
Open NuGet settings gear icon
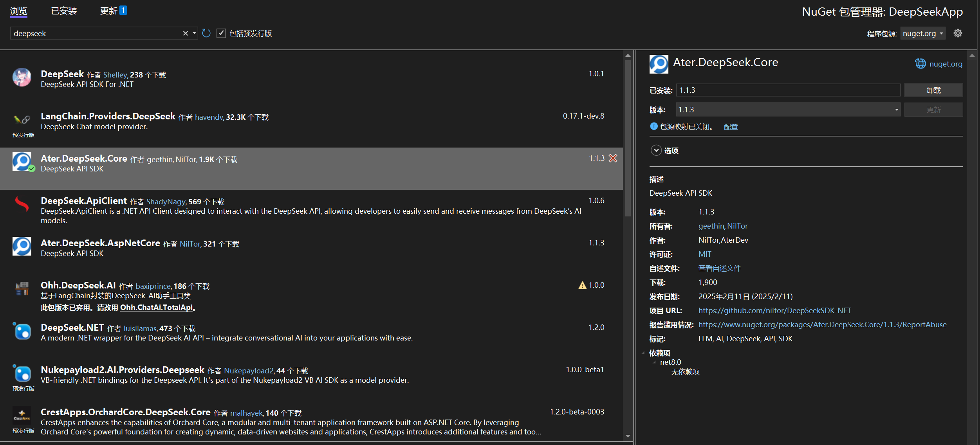(x=958, y=33)
